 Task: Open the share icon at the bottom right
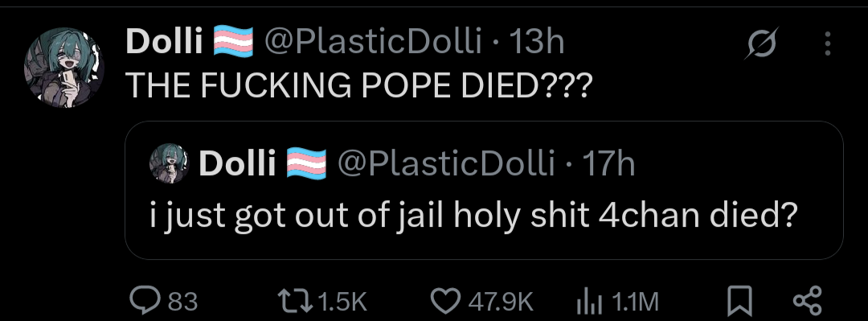808,302
